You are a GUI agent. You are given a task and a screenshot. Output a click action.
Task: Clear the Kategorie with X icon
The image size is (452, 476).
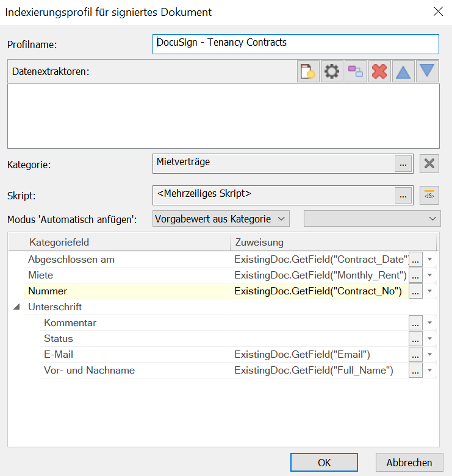pyautogui.click(x=429, y=163)
